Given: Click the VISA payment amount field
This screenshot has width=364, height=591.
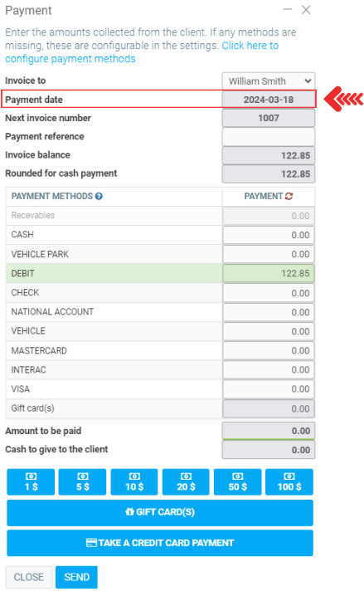Looking at the screenshot, I should click(x=269, y=389).
